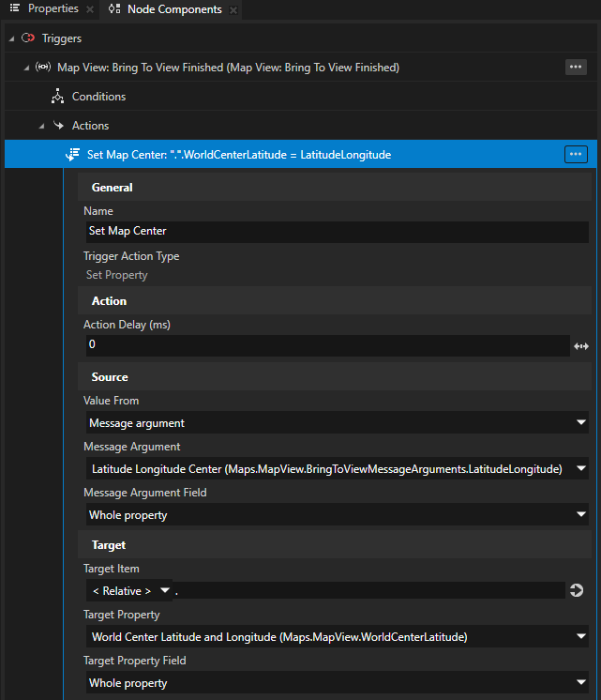The width and height of the screenshot is (601, 700).
Task: Open the Map View trigger's more options menu
Action: [576, 68]
